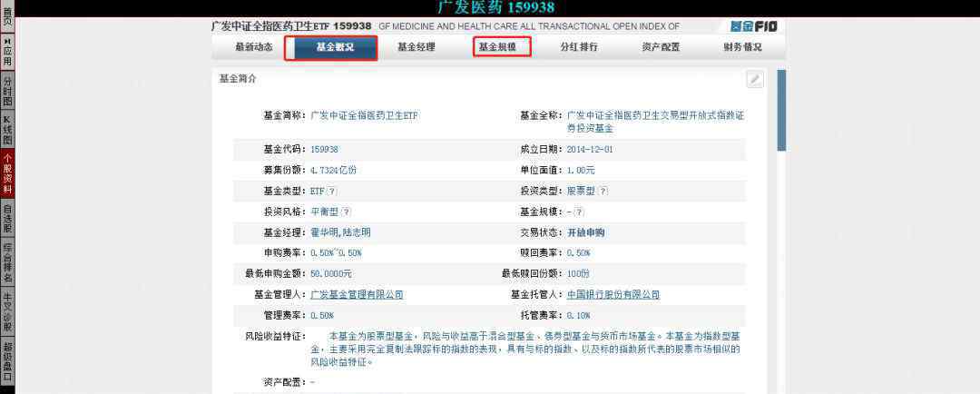980x394 pixels.
Task: Open the 分红排行 tab
Action: (x=579, y=47)
